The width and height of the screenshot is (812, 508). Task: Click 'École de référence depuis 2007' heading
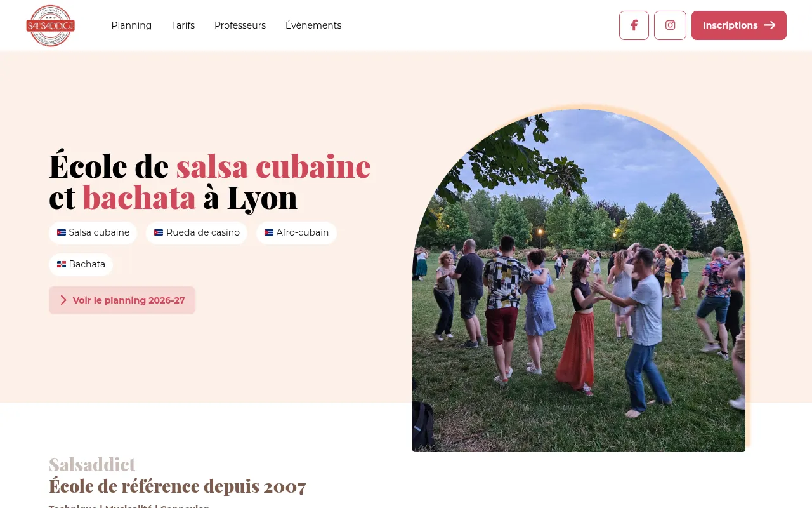click(178, 486)
